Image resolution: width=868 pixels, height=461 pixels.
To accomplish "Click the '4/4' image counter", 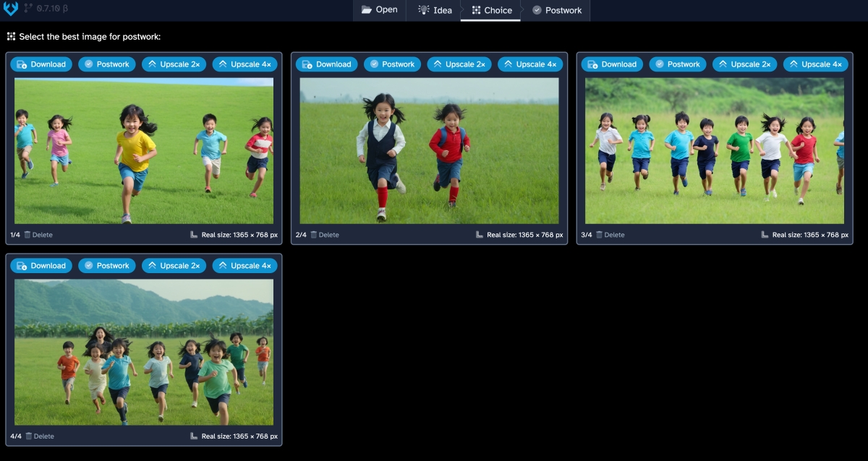I will point(15,436).
